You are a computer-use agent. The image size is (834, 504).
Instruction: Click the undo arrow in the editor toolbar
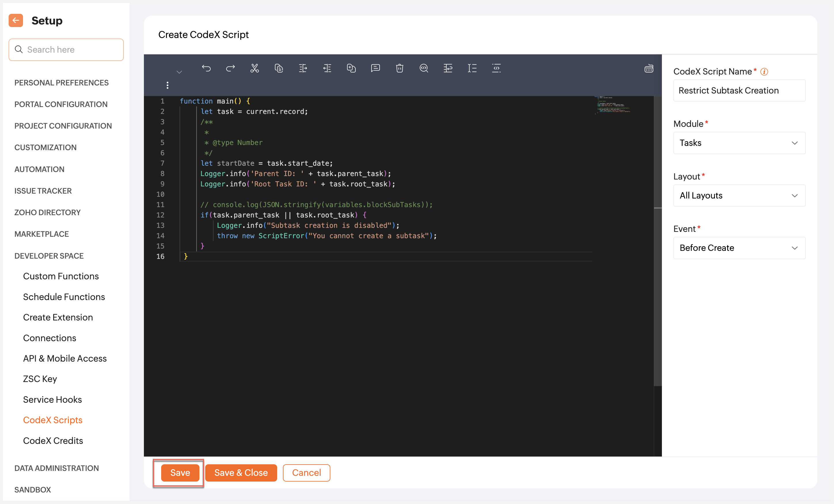pos(206,68)
